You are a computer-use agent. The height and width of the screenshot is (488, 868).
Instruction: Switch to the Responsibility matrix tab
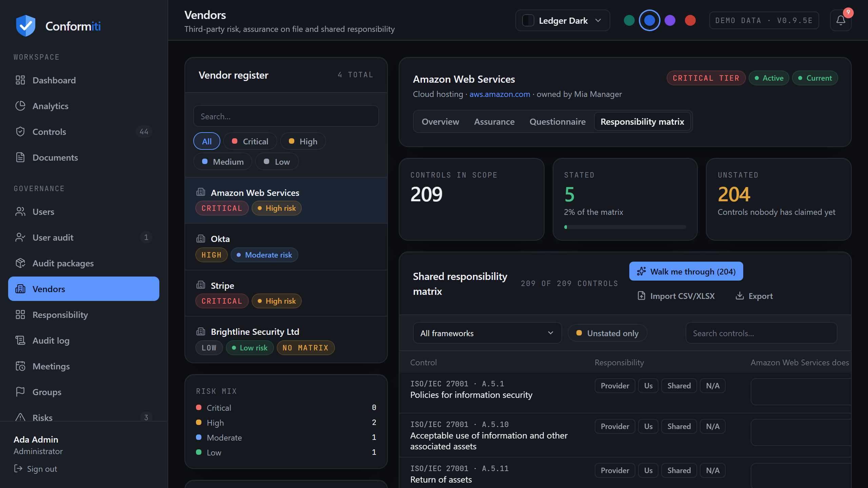click(x=642, y=121)
